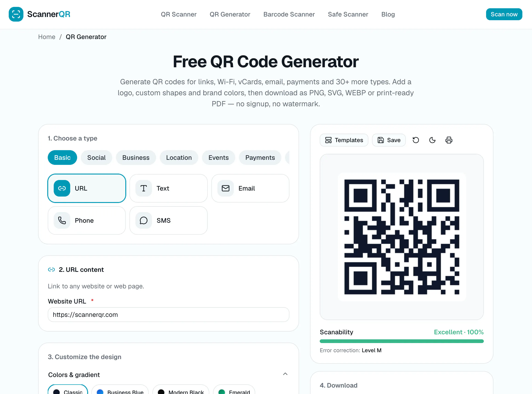Switch to the Payments category tab
Image resolution: width=532 pixels, height=394 pixels.
pos(260,158)
